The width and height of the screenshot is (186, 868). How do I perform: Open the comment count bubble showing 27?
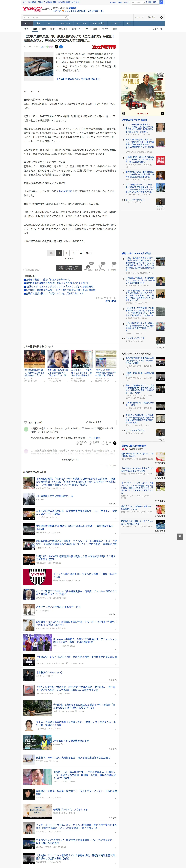click(43, 47)
